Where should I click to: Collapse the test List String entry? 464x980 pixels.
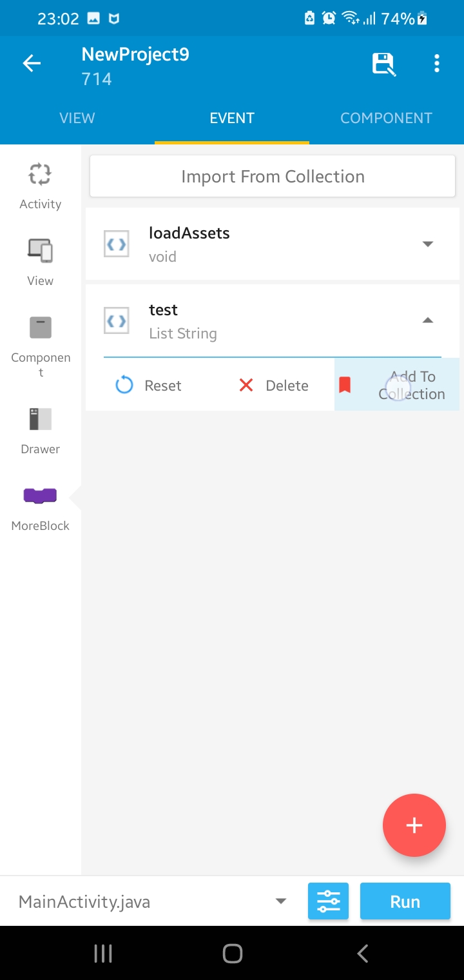coord(428,320)
